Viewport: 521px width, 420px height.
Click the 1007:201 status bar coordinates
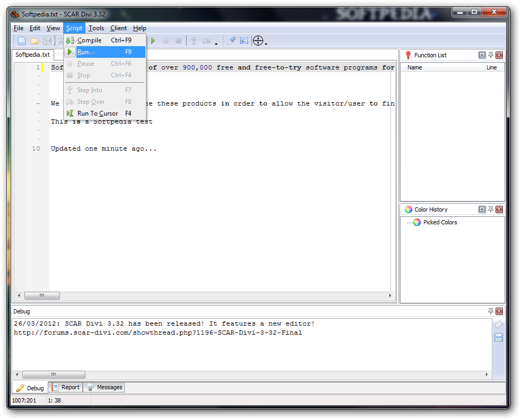[24, 400]
